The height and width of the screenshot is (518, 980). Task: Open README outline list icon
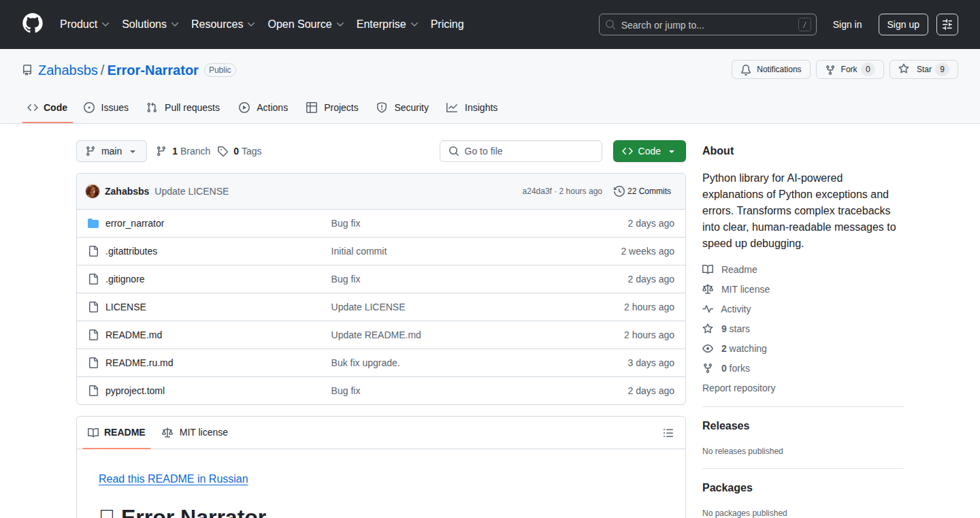[x=668, y=433]
